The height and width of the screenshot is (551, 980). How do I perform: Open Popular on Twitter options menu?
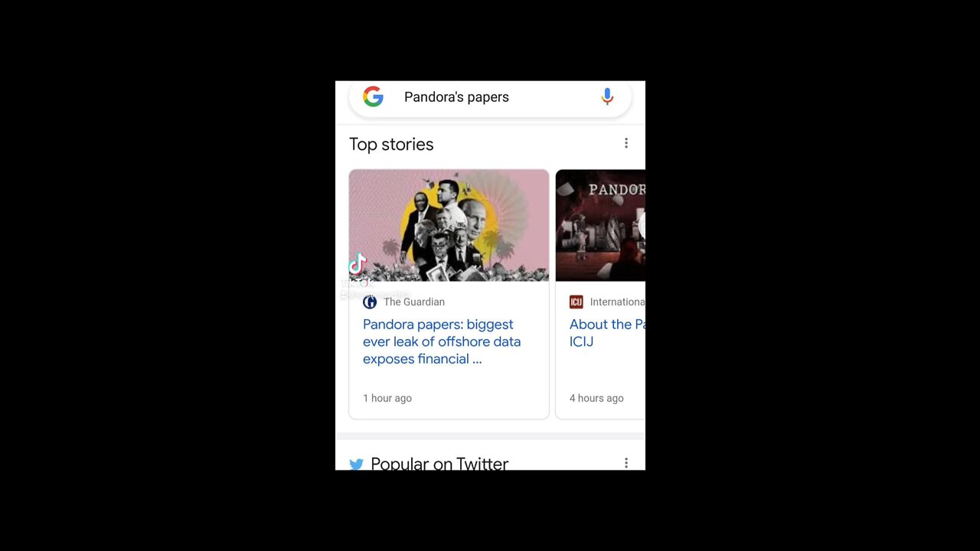click(626, 463)
